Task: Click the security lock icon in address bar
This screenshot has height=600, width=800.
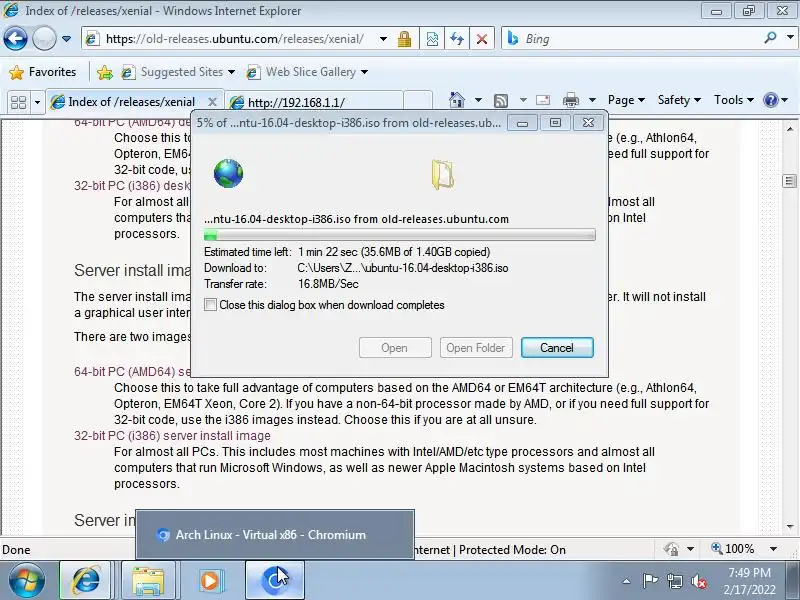Action: click(405, 39)
